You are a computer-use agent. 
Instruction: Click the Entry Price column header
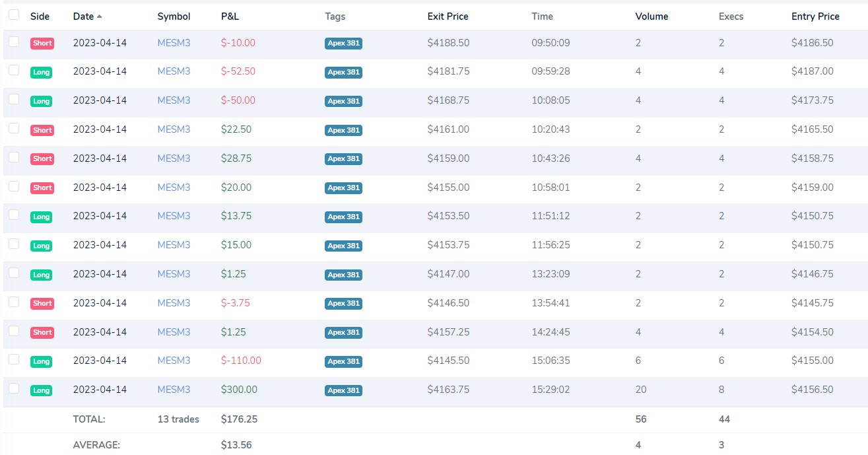pyautogui.click(x=815, y=17)
